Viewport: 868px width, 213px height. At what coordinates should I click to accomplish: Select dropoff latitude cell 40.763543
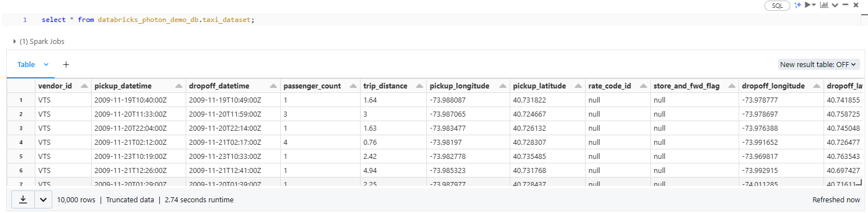pos(843,156)
